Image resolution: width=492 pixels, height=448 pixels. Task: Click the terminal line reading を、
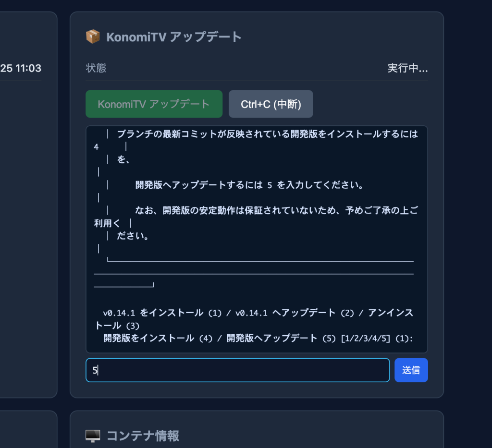pyautogui.click(x=123, y=159)
